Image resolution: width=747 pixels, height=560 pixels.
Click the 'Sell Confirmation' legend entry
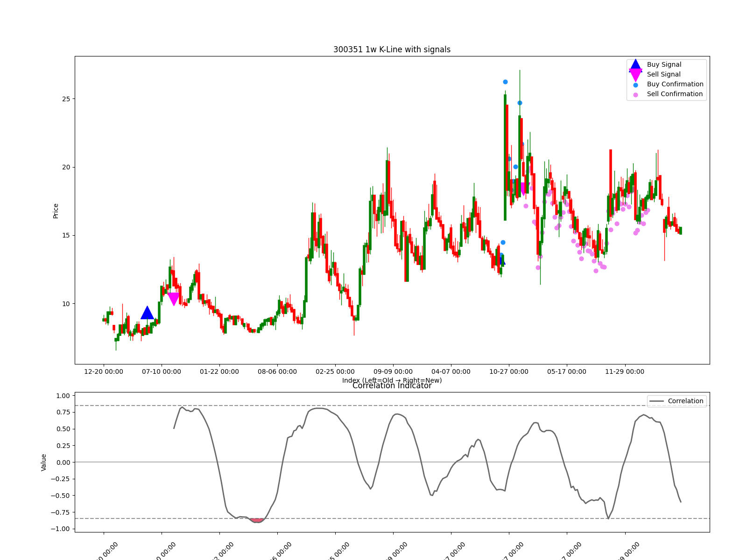[675, 94]
